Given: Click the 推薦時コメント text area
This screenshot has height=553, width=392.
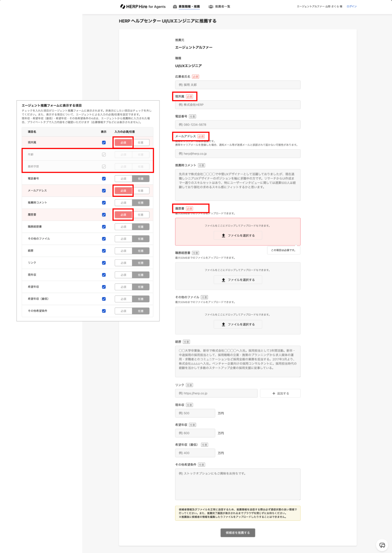Looking at the screenshot, I should click(x=238, y=185).
